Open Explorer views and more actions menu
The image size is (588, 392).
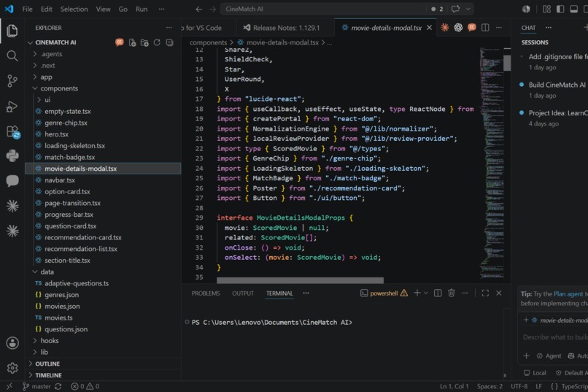point(169,28)
